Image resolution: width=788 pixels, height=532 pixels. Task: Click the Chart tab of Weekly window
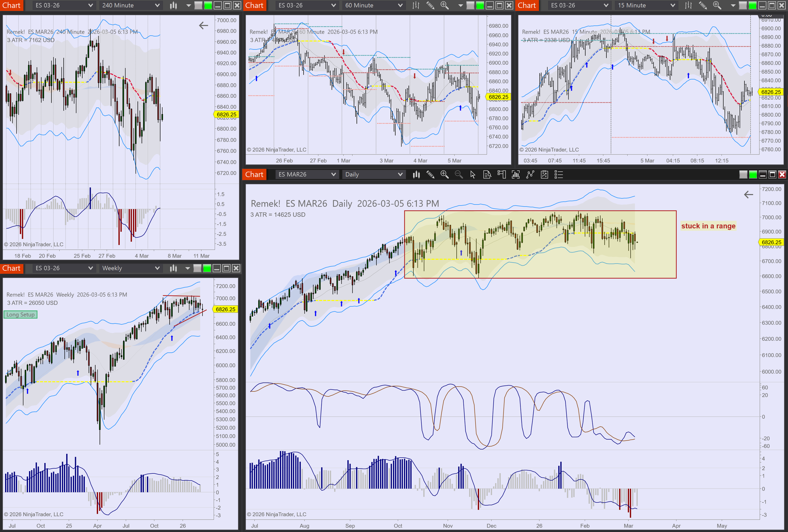point(12,268)
